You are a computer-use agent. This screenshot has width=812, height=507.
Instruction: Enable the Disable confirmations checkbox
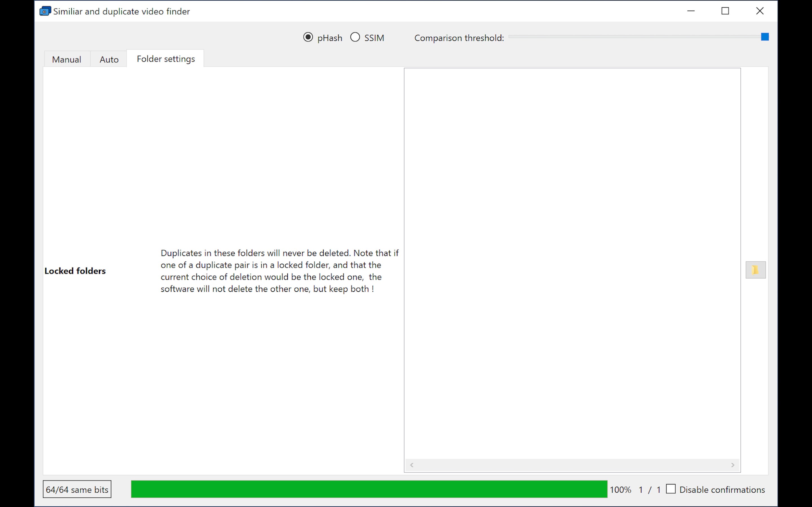click(x=671, y=489)
